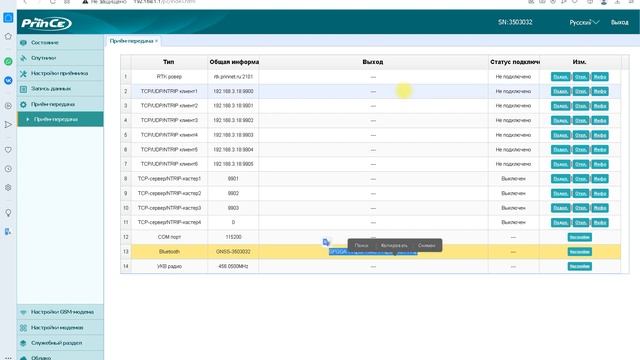Open browser settings gear in the sidebar

pos(8,188)
